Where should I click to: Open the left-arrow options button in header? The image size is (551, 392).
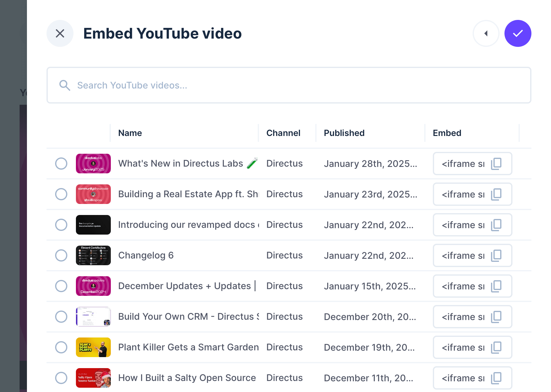click(x=486, y=33)
